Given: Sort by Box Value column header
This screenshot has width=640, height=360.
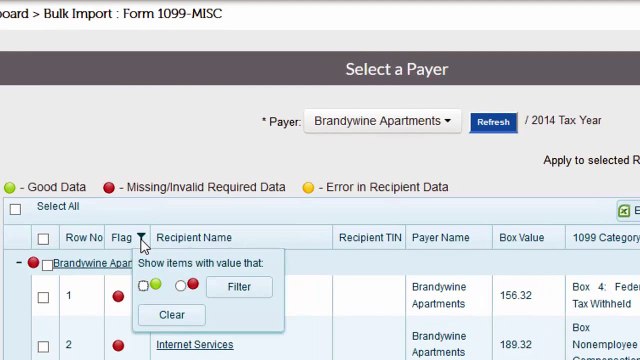Looking at the screenshot, I should point(522,238).
